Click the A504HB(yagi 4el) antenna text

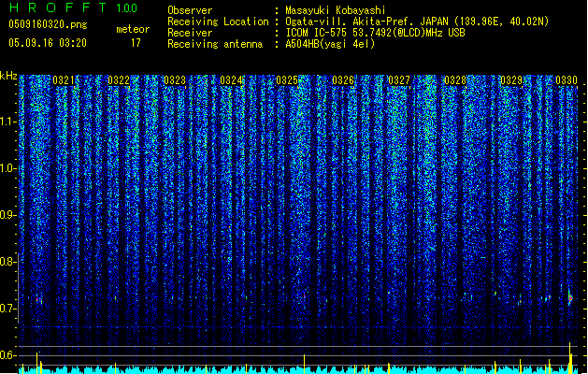tap(330, 44)
